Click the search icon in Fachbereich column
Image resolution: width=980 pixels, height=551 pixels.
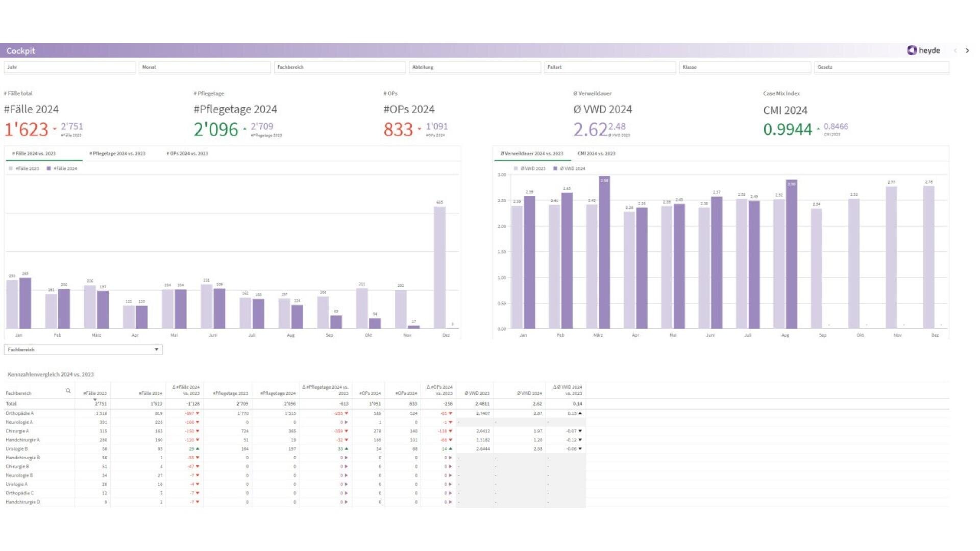68,391
